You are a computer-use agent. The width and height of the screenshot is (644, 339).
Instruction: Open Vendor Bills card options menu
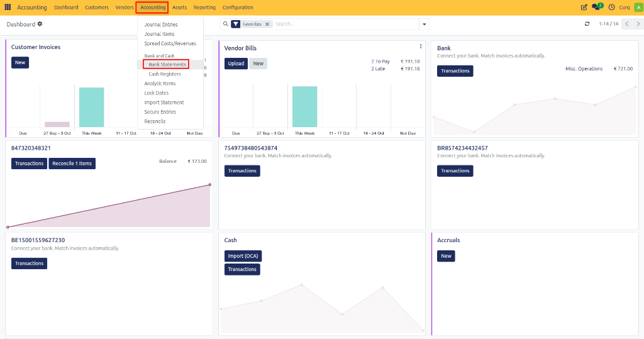(x=421, y=46)
